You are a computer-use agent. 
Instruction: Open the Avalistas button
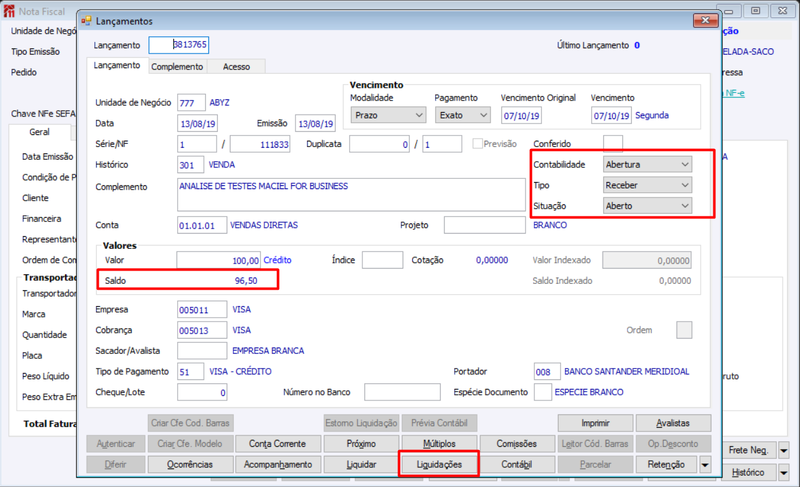coord(673,423)
